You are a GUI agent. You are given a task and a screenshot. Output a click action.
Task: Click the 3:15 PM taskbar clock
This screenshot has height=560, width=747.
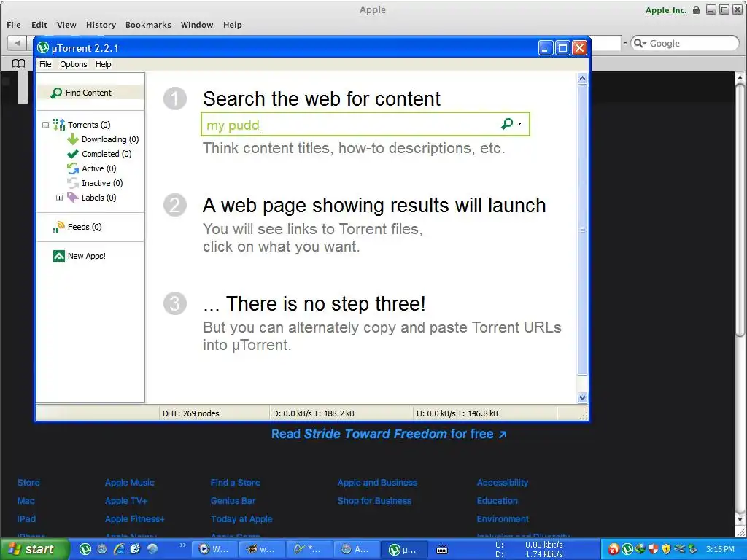click(x=720, y=549)
